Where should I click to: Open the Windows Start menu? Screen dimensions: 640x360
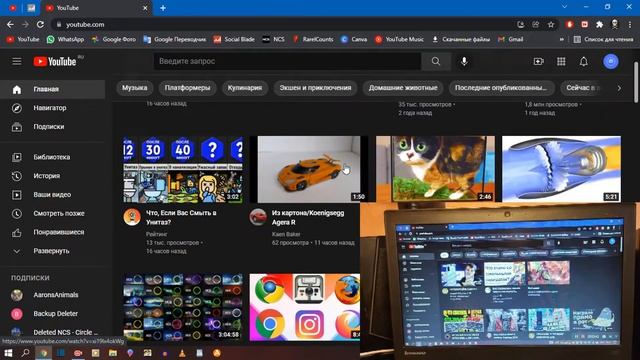click(8, 353)
